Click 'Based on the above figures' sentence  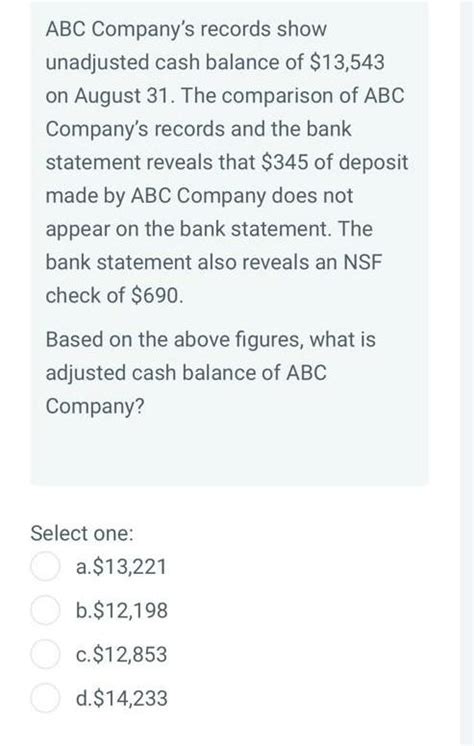[x=174, y=340]
